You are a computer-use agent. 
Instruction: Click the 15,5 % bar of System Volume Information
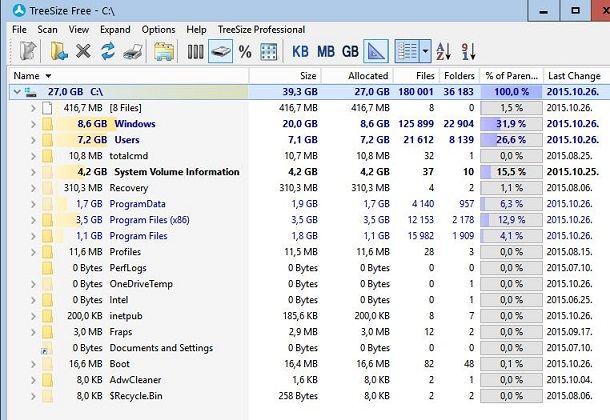(x=511, y=172)
